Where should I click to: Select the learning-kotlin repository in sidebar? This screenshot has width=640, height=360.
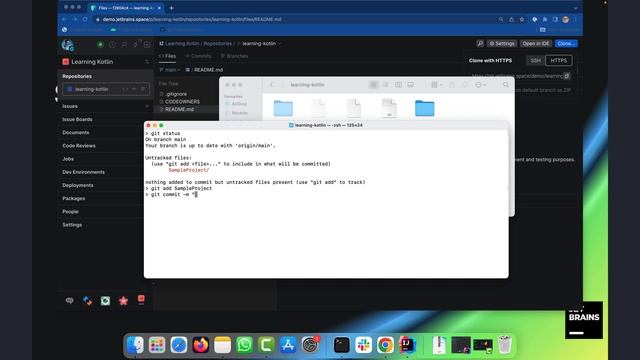click(106, 89)
